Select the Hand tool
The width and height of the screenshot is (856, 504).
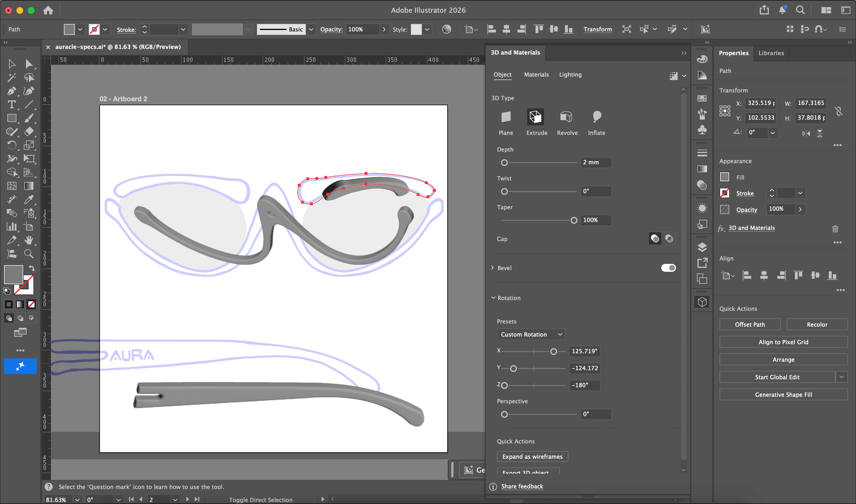click(29, 240)
